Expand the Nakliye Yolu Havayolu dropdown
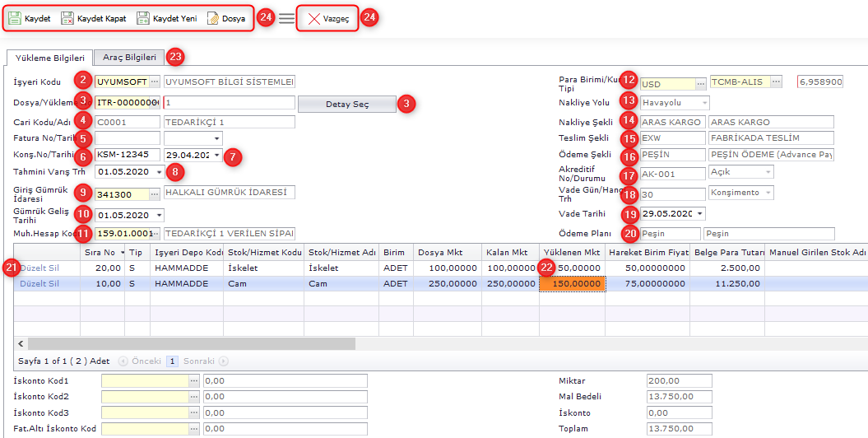 (704, 103)
